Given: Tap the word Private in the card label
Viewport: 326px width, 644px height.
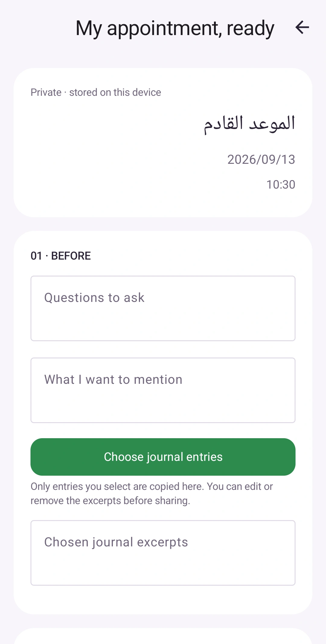Looking at the screenshot, I should click(46, 92).
